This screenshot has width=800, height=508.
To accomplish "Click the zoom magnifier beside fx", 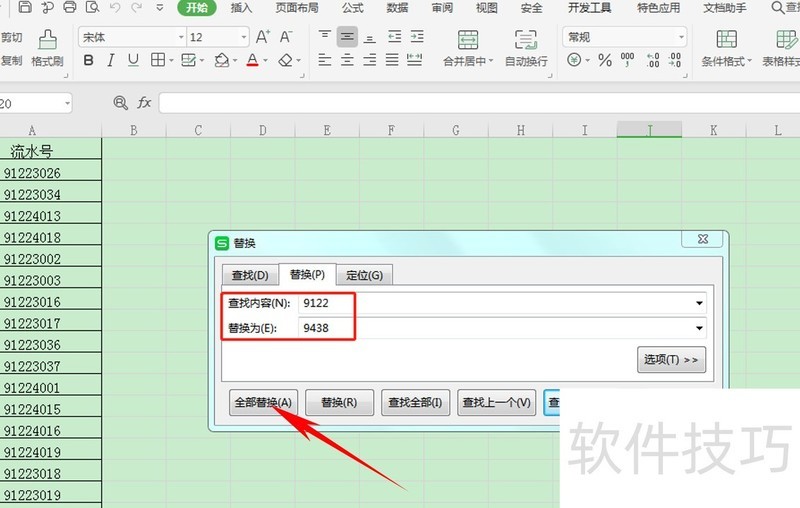I will point(120,103).
